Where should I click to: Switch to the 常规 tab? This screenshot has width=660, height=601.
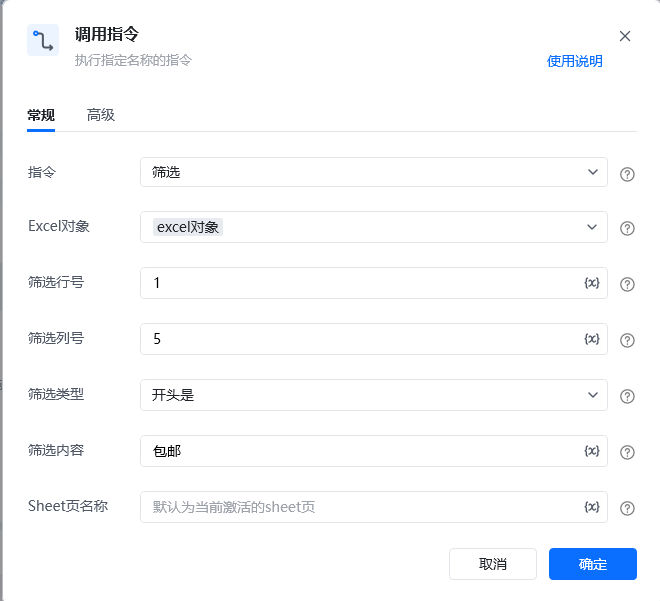tap(41, 115)
